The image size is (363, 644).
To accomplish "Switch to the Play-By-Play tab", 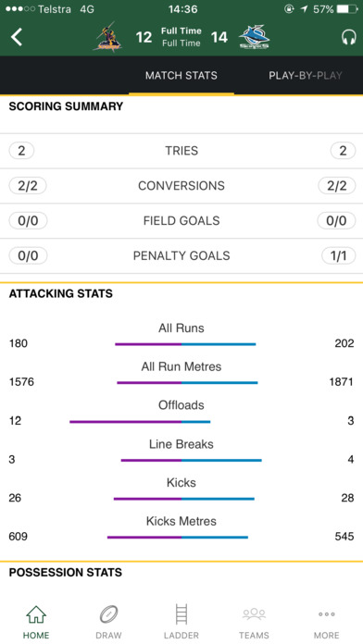I will 306,76.
